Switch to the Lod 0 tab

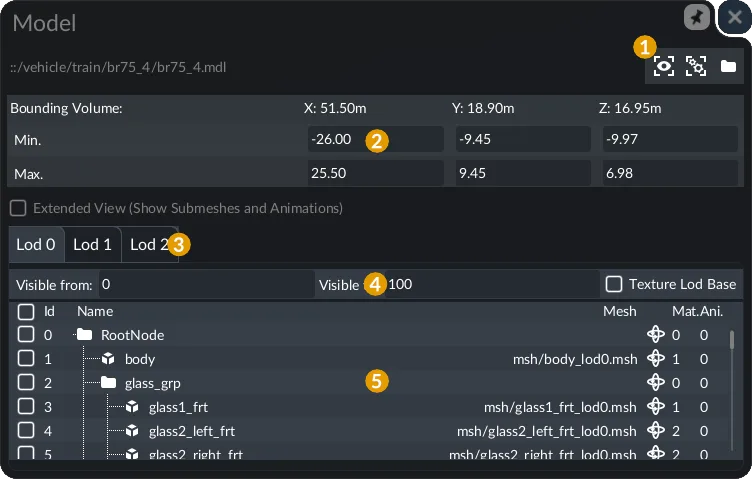pyautogui.click(x=36, y=245)
